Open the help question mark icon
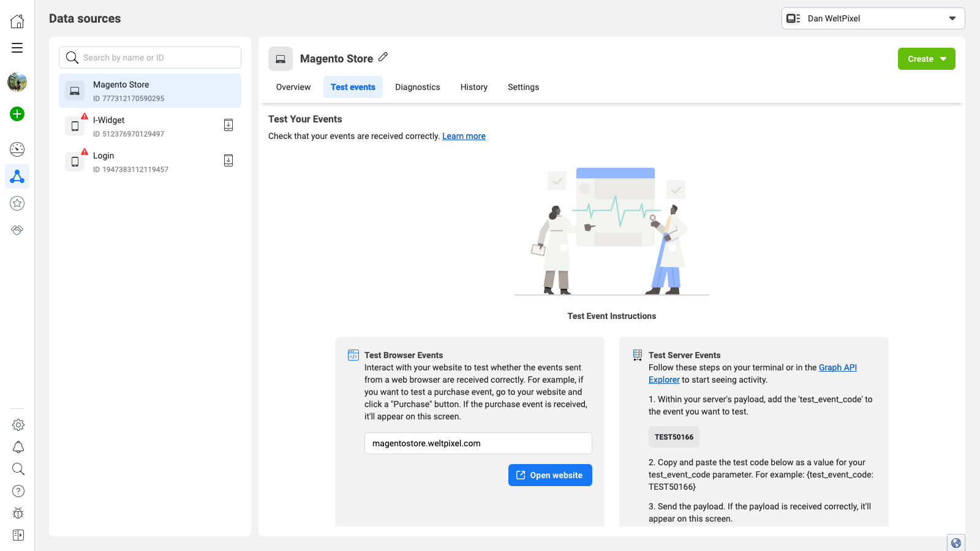980x551 pixels. point(18,491)
